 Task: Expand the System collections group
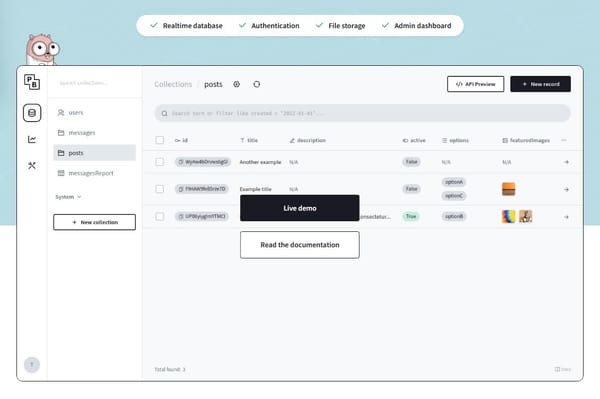coord(68,197)
